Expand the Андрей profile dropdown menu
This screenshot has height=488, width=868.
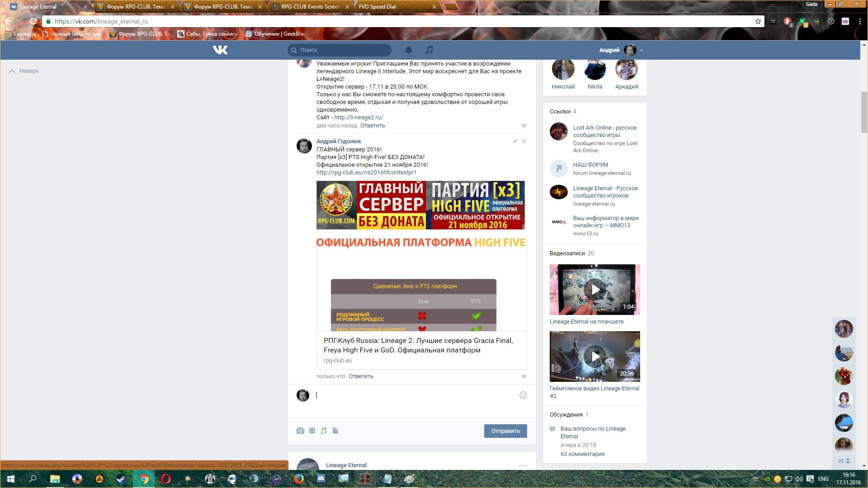click(641, 50)
